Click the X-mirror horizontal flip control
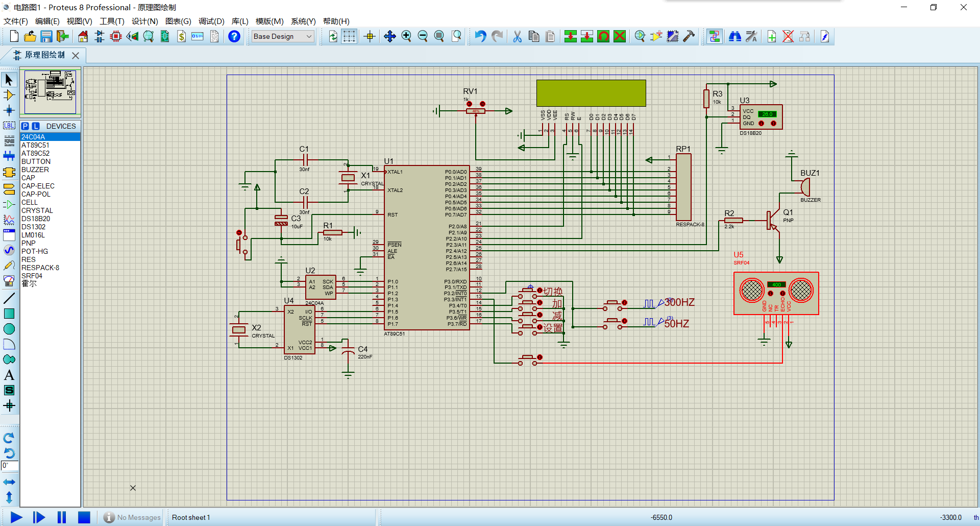This screenshot has height=526, width=980. point(9,482)
